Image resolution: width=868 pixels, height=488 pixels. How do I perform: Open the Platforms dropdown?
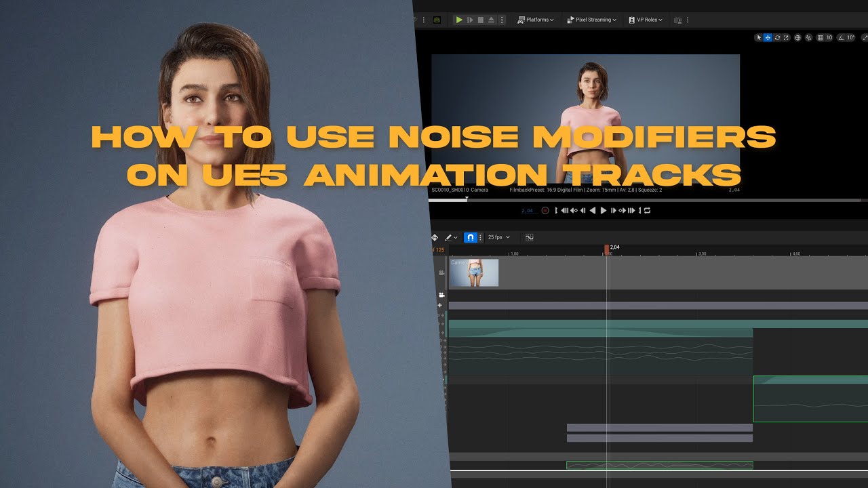click(536, 20)
